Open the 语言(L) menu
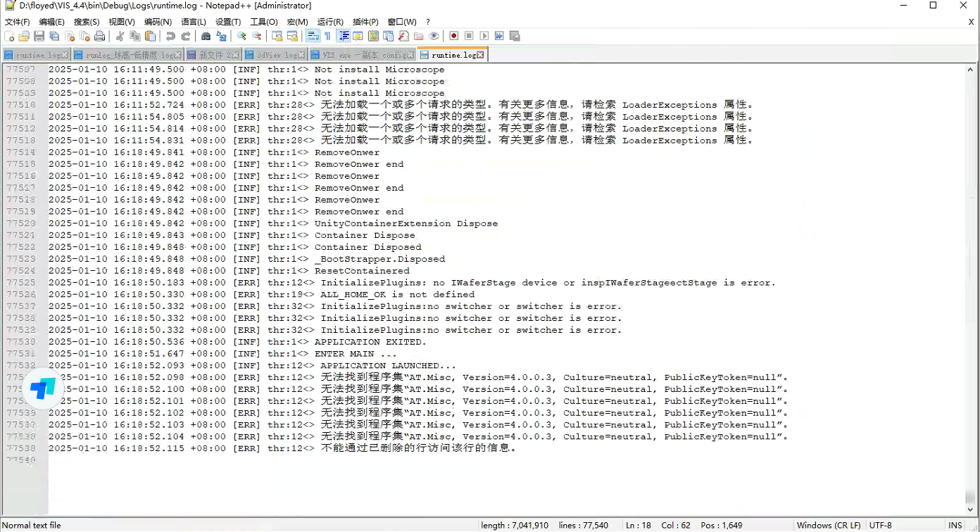 (x=194, y=22)
